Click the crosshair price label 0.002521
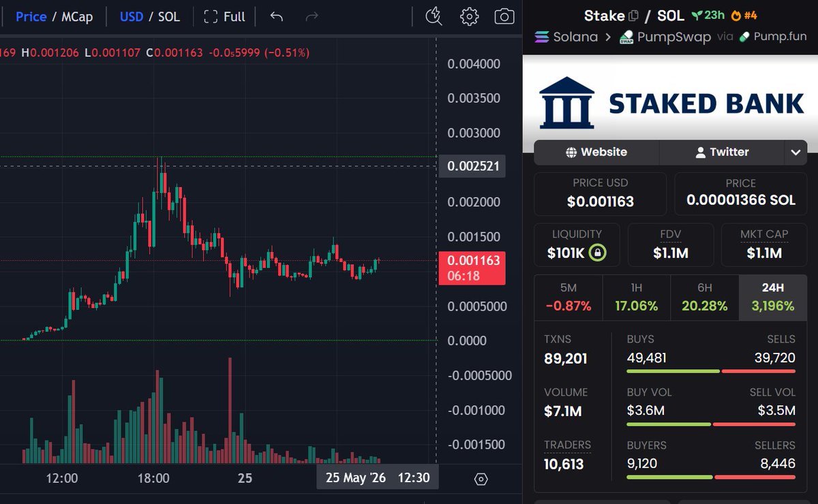The height and width of the screenshot is (504, 818). pos(472,166)
